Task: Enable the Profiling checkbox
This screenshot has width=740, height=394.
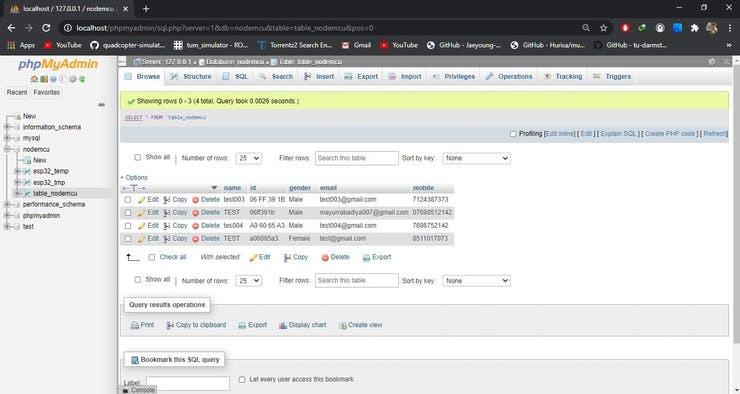Action: (x=513, y=134)
